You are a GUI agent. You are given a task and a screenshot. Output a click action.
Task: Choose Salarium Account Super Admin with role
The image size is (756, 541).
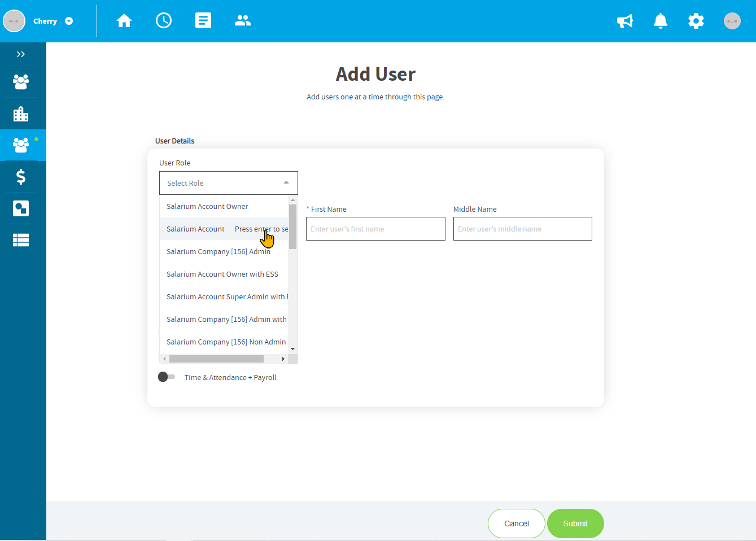pos(224,296)
